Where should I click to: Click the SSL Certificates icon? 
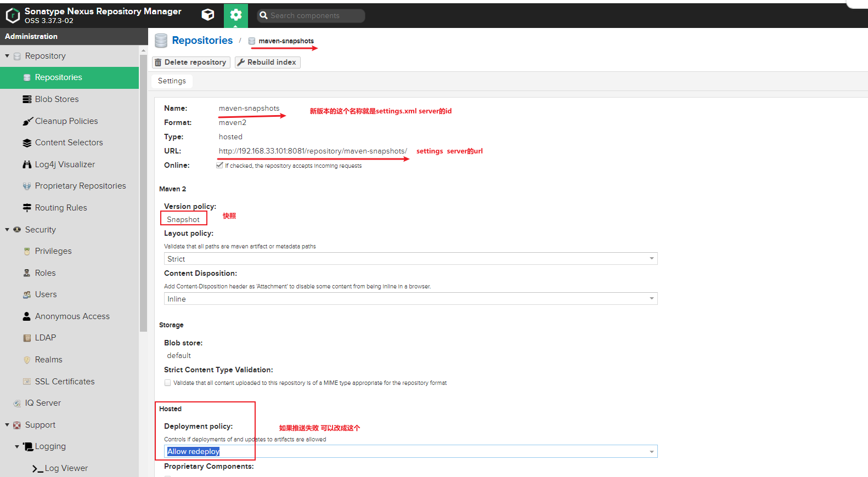click(27, 382)
